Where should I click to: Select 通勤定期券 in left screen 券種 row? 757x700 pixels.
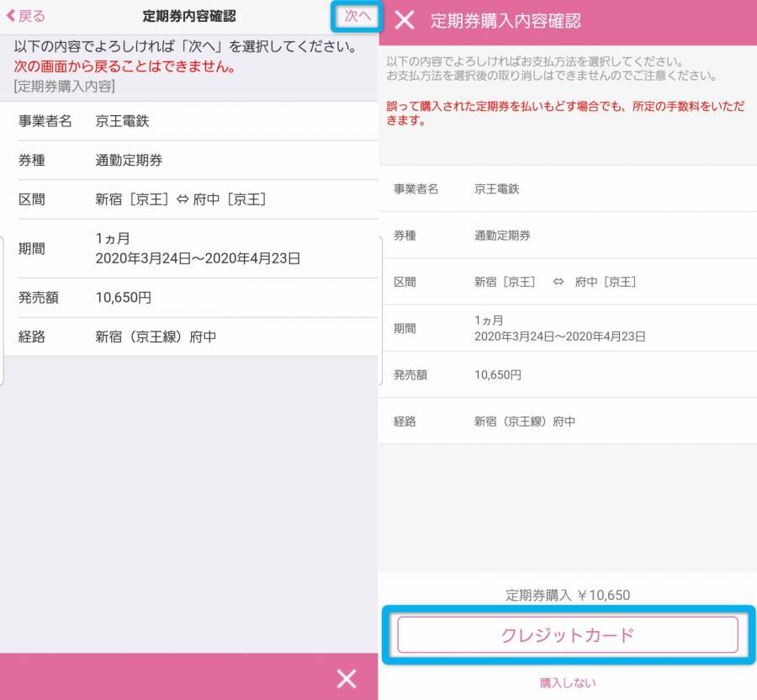129,160
